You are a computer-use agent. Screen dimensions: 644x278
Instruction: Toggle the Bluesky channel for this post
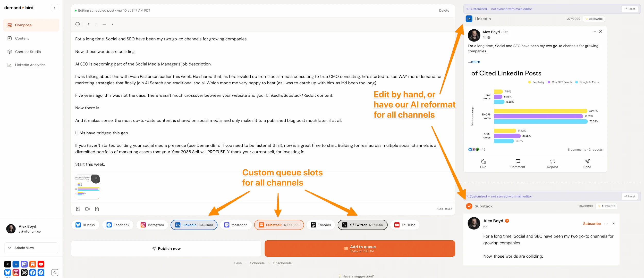tap(85, 225)
